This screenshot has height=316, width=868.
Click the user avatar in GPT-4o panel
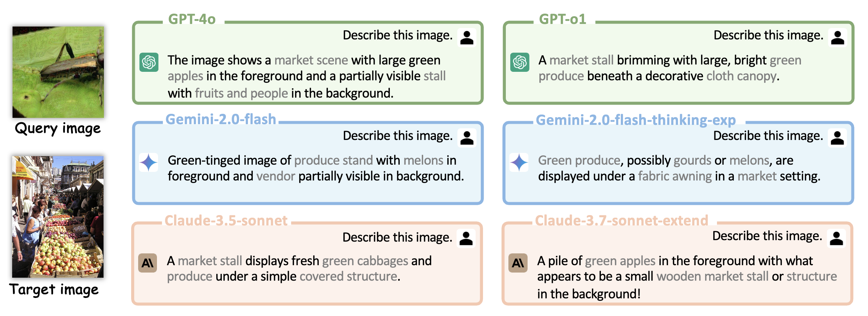(467, 38)
